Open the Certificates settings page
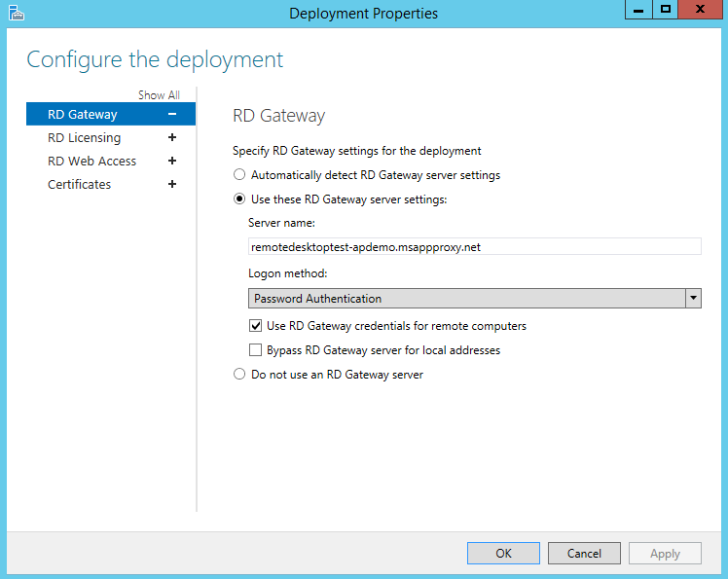The image size is (728, 579). pyautogui.click(x=79, y=185)
